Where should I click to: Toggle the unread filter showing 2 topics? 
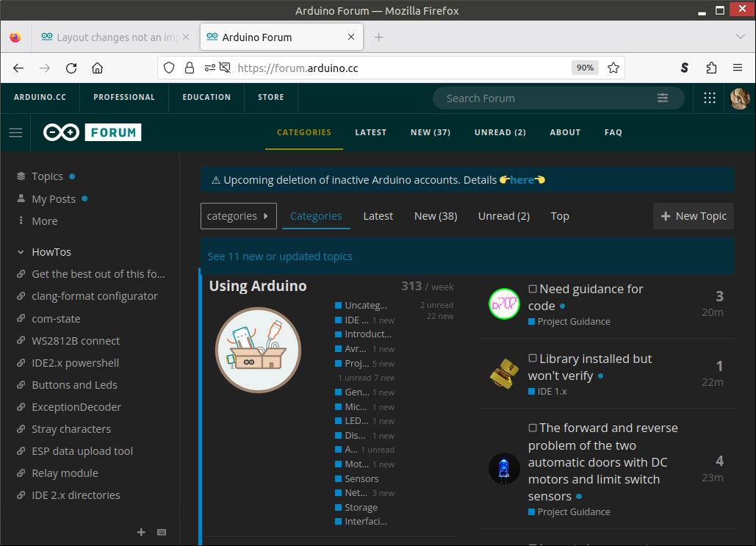503,215
